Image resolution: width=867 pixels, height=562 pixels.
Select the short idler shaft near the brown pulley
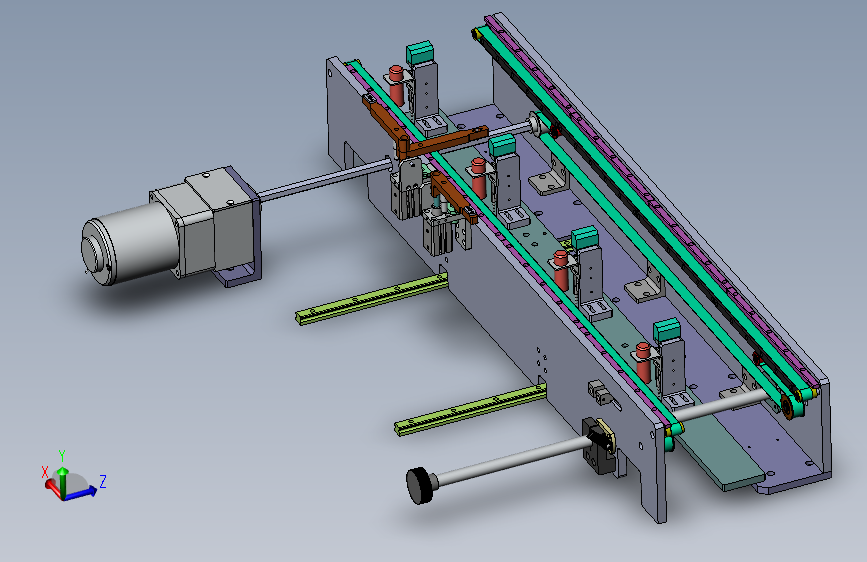tap(719, 407)
